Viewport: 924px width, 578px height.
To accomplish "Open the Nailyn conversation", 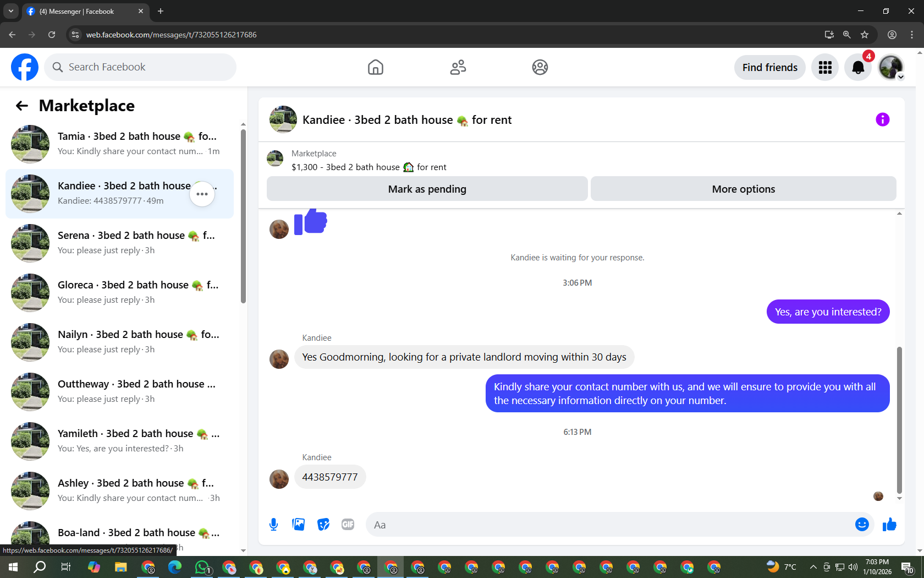I will (119, 342).
